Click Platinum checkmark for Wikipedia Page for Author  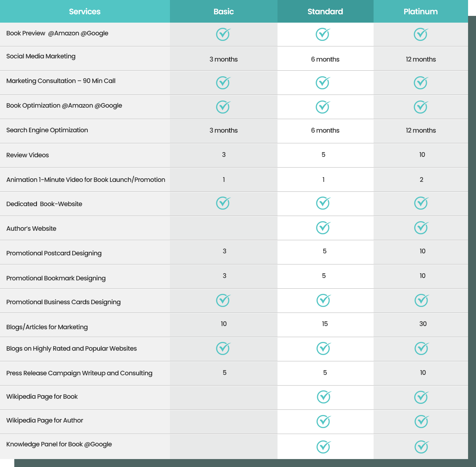[421, 421]
